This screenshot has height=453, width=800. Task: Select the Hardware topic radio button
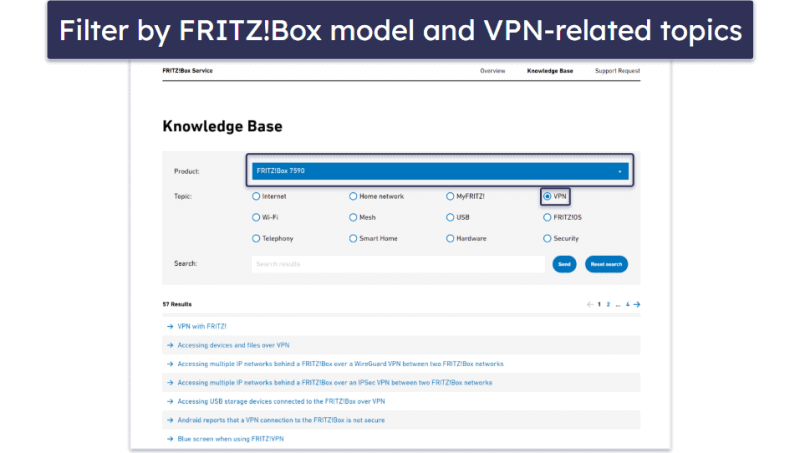(x=450, y=238)
